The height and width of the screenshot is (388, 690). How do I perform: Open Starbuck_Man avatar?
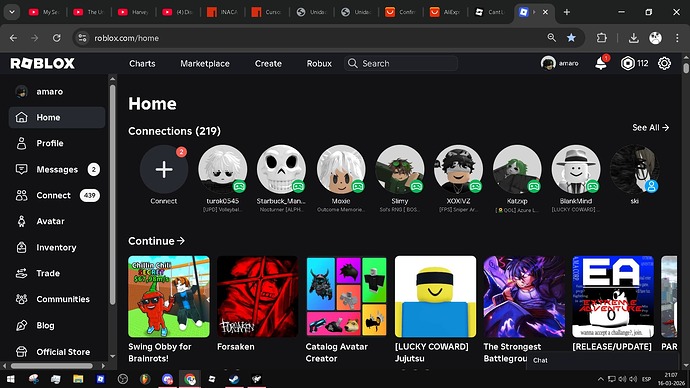point(281,169)
